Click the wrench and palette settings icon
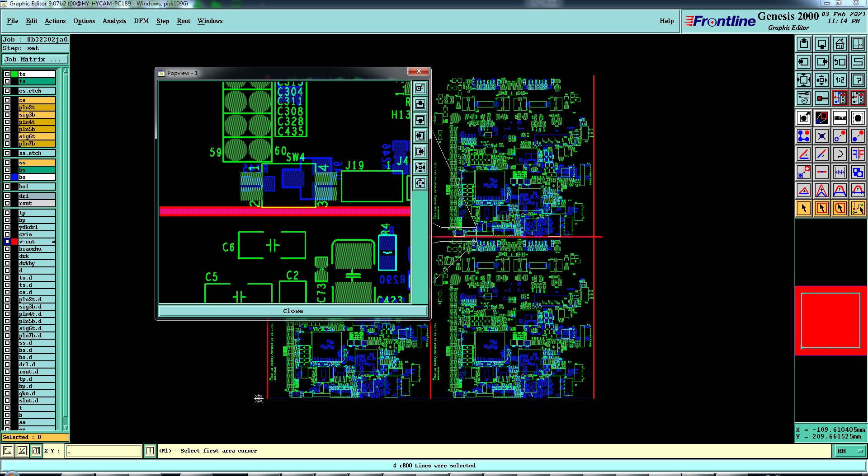This screenshot has width=868, height=476. tap(804, 98)
